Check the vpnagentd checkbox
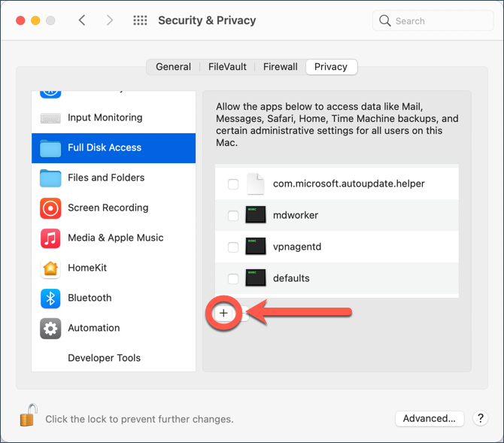 (233, 247)
